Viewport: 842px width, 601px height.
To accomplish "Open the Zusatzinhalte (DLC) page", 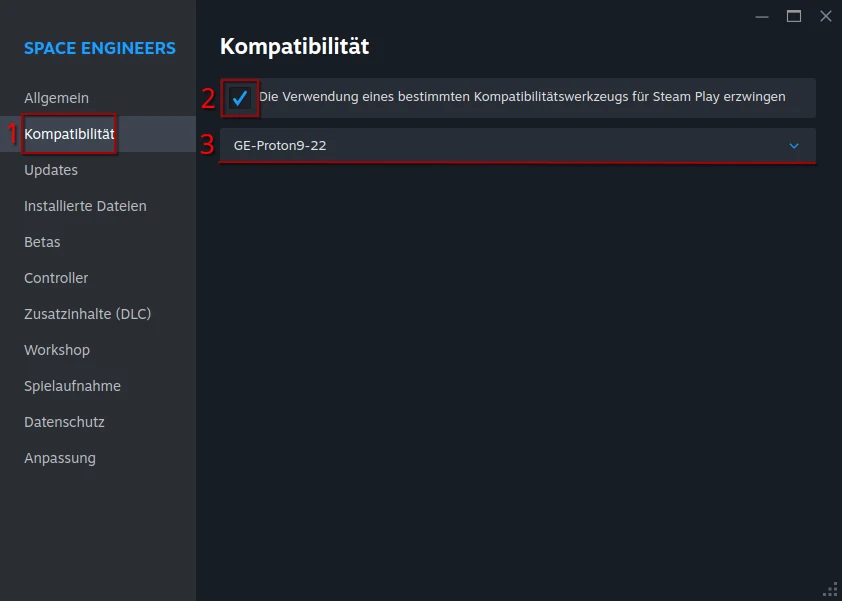I will tap(87, 314).
